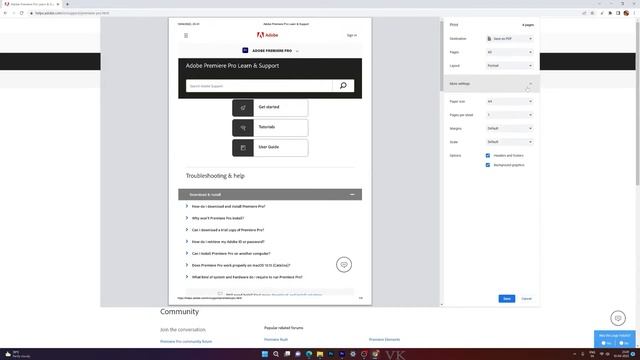Image resolution: width=640 pixels, height=360 pixels.
Task: Click the browser back arrow
Action: click(5, 13)
